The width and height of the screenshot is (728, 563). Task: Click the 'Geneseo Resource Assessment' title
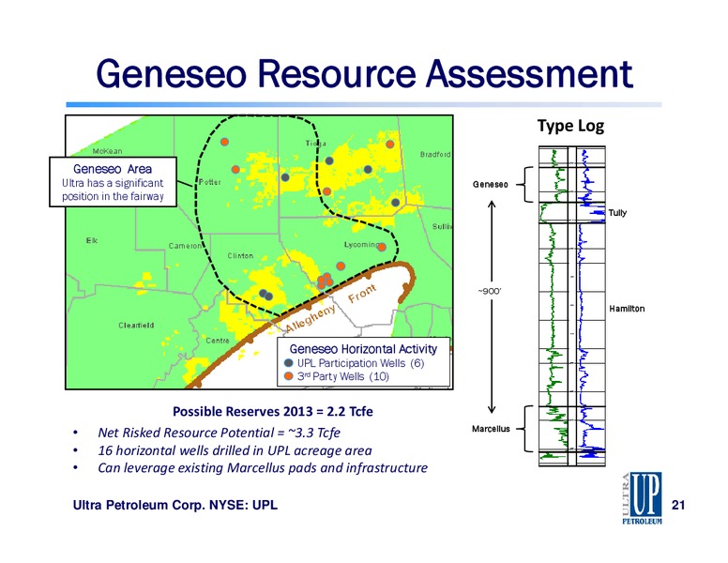point(364,74)
